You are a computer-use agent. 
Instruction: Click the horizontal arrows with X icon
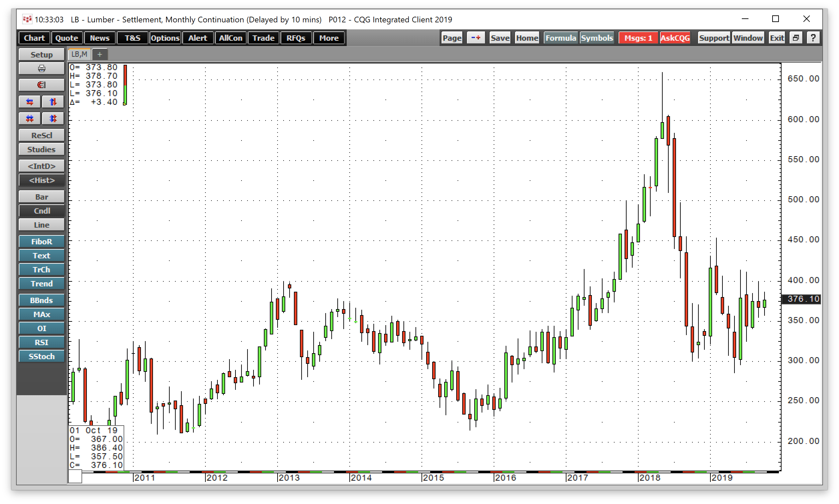pos(30,118)
